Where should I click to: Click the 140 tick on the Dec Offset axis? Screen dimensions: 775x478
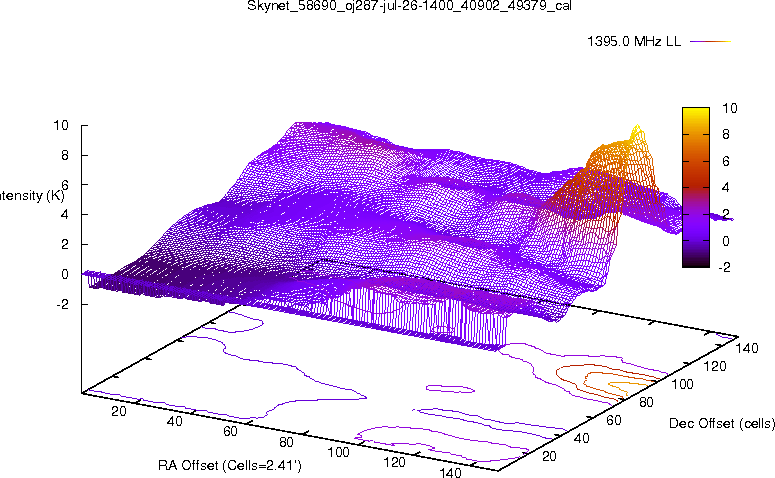click(747, 348)
